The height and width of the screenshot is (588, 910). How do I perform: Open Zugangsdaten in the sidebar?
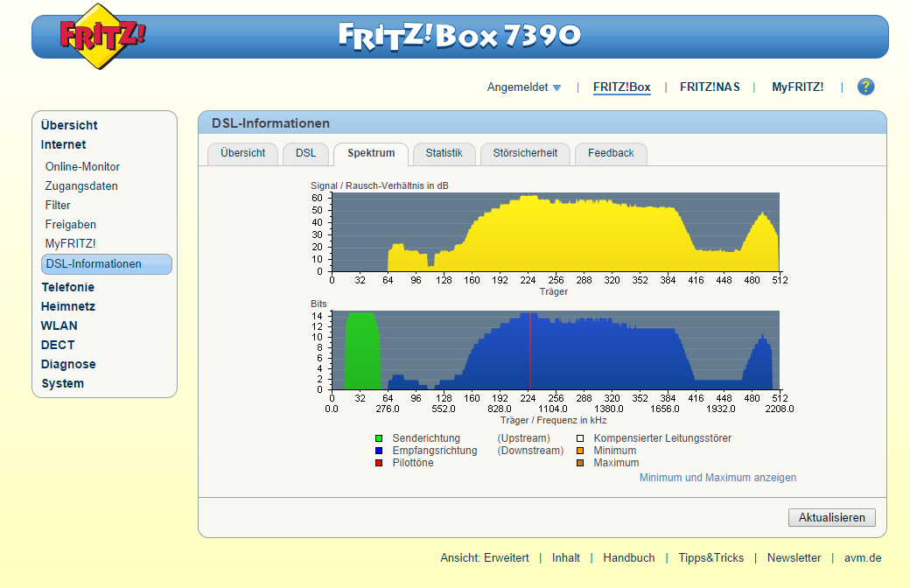81,185
